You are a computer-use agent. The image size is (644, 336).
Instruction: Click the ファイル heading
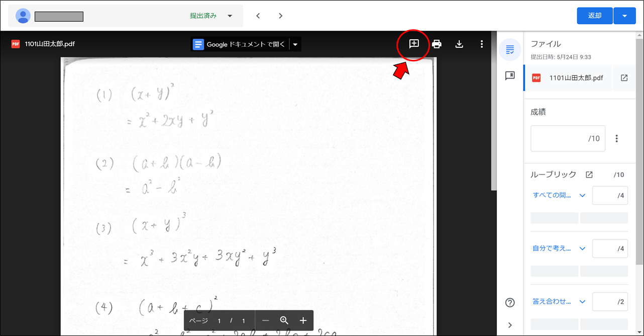[546, 44]
